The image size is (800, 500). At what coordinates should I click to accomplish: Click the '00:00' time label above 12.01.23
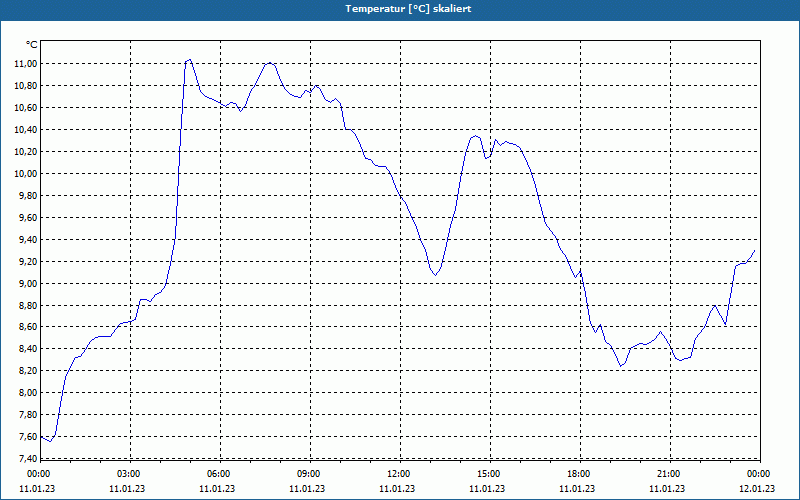tap(760, 474)
